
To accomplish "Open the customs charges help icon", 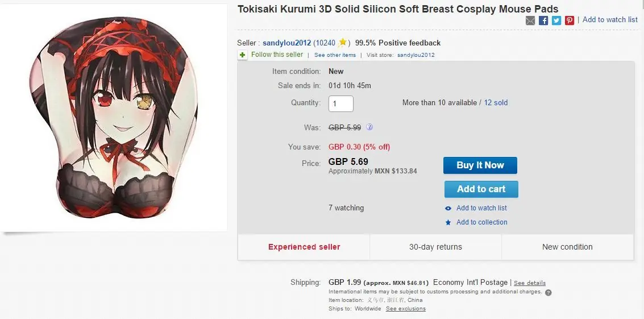I will (x=548, y=292).
